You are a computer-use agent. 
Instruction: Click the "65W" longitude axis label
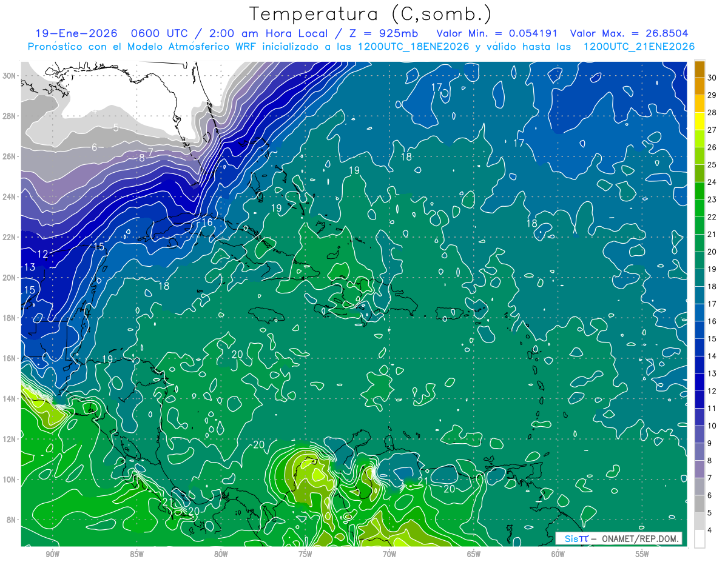tap(474, 554)
